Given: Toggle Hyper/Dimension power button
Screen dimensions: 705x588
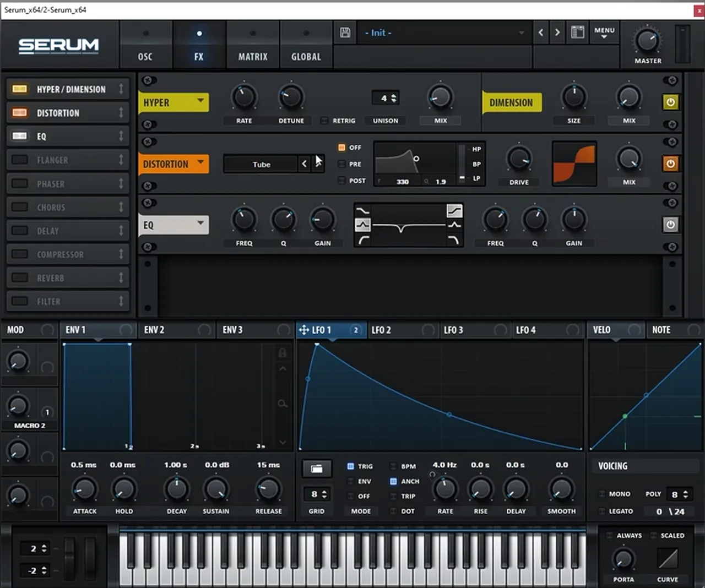Looking at the screenshot, I should click(x=670, y=102).
